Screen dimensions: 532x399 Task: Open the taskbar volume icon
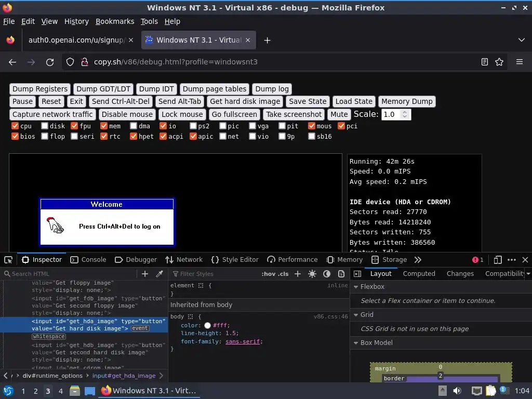(x=457, y=391)
